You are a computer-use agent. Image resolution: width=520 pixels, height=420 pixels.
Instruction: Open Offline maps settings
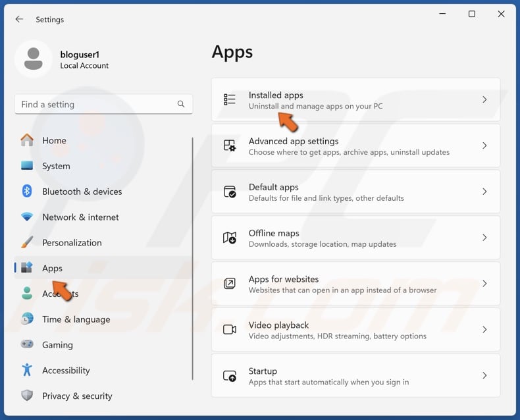[356, 238]
